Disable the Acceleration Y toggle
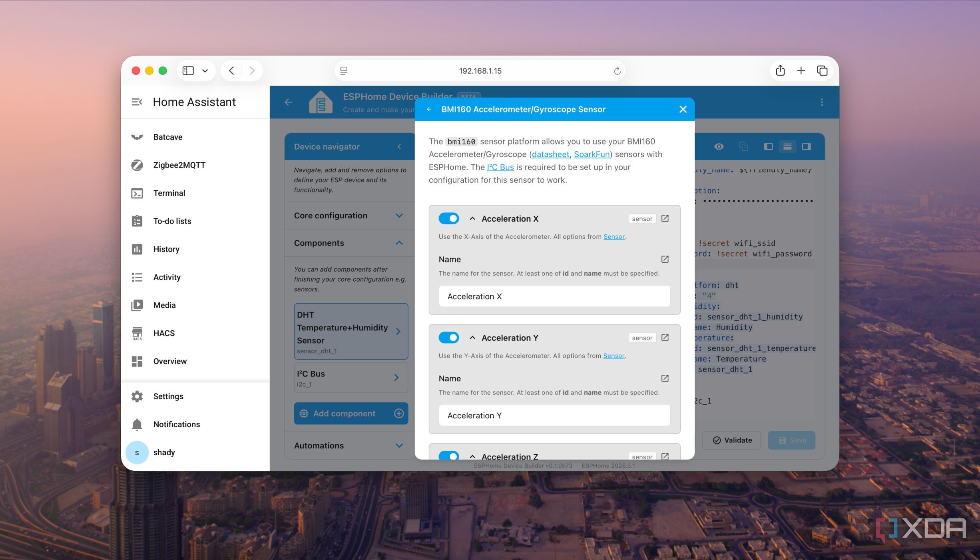Viewport: 980px width, 560px height. (x=448, y=338)
